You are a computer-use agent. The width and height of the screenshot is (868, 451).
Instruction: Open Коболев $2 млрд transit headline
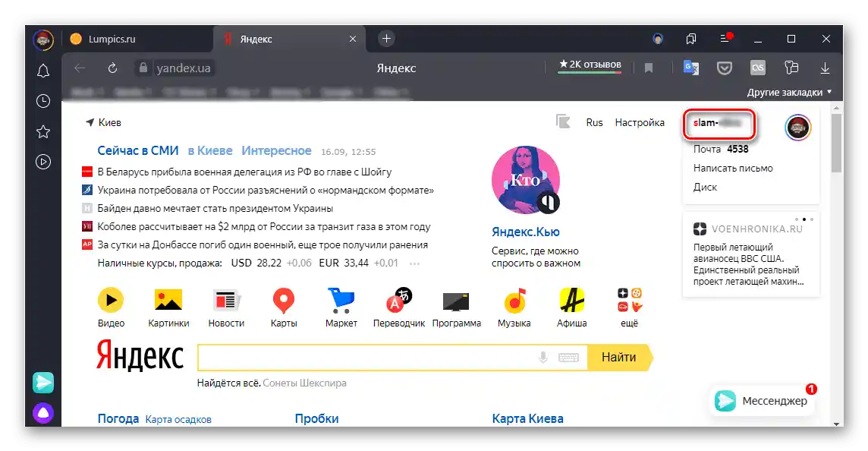[263, 226]
